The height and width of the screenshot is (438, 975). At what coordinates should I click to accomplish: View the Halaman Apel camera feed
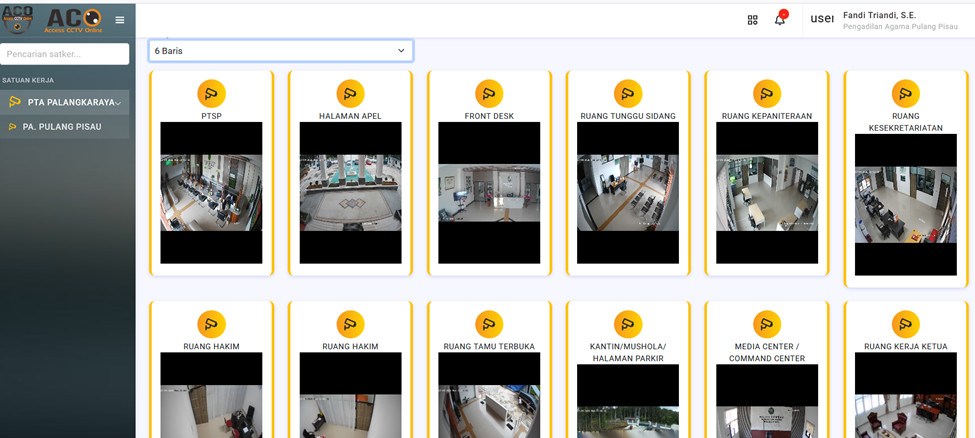(x=350, y=193)
